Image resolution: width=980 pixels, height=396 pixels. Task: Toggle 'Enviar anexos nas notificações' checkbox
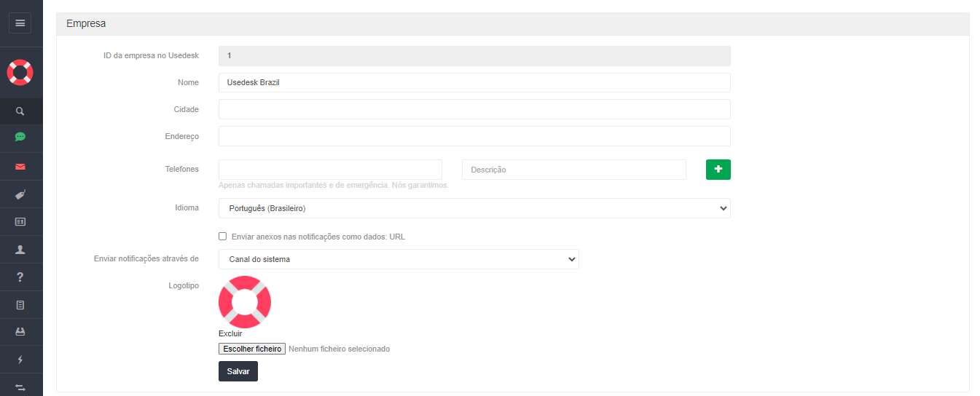[x=223, y=237]
